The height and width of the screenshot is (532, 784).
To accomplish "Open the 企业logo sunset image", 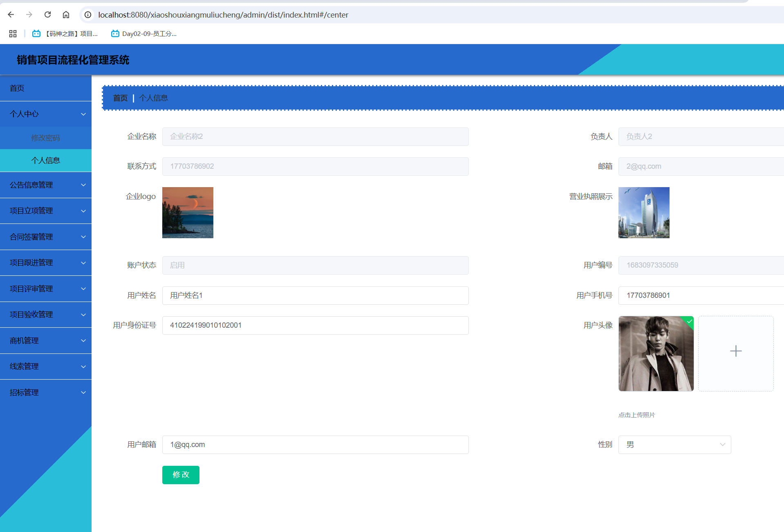I will [x=188, y=212].
